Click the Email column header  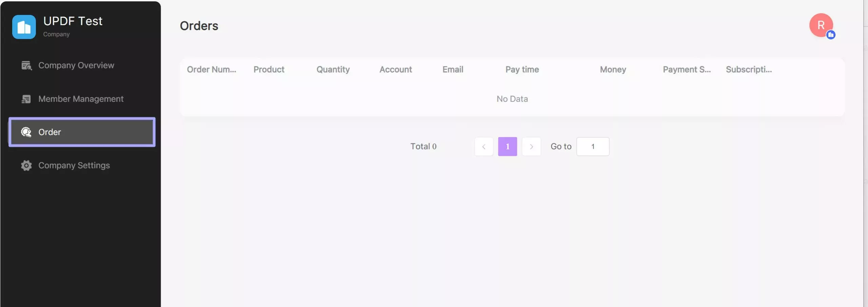pyautogui.click(x=453, y=69)
